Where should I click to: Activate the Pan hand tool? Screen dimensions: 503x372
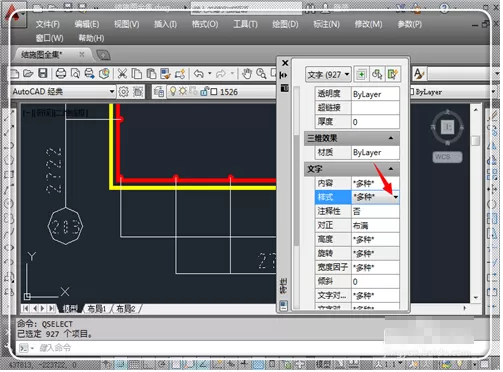(x=247, y=74)
